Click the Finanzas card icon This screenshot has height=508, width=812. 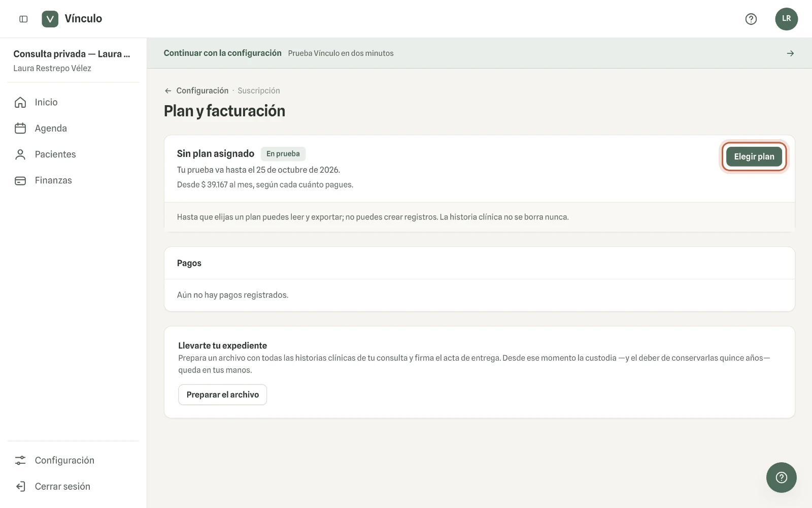point(20,180)
